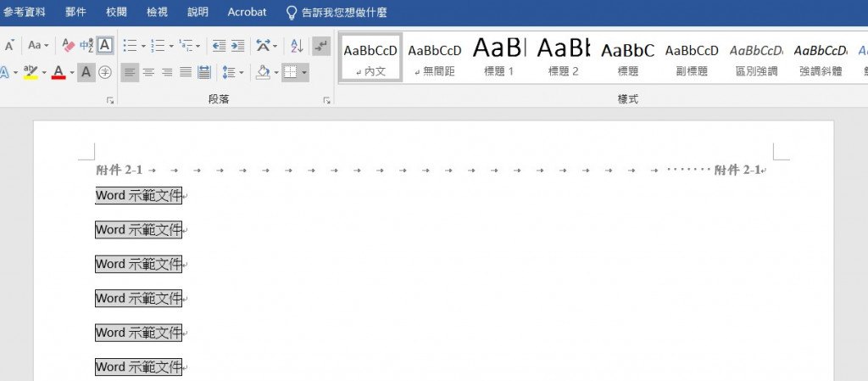Image resolution: width=868 pixels, height=381 pixels.
Task: Click the lightbulb tell me icon
Action: [292, 13]
